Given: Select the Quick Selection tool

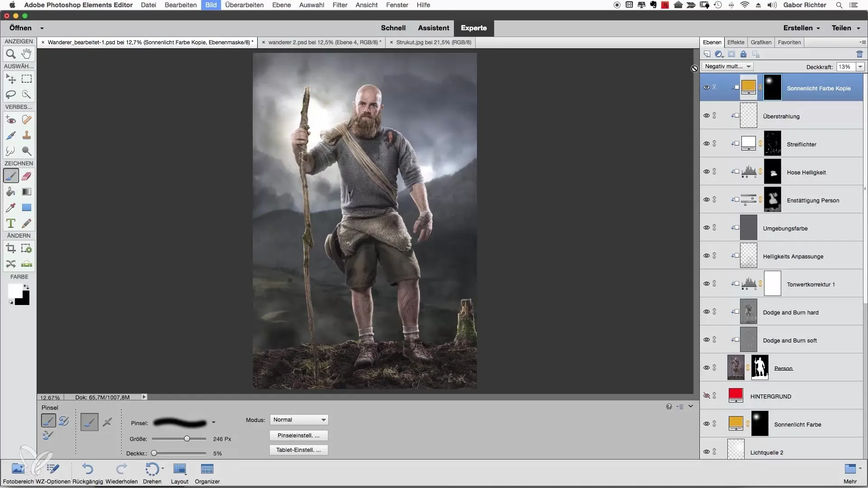Looking at the screenshot, I should pos(27,94).
